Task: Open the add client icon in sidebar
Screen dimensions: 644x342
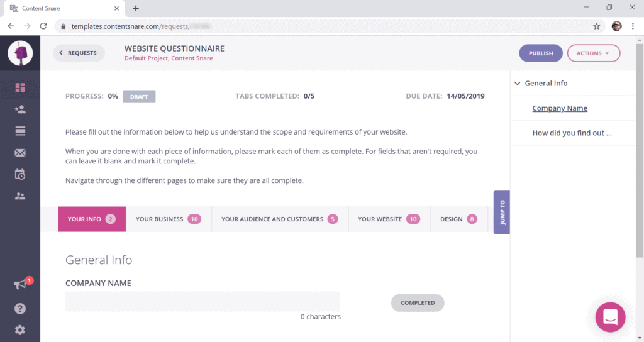Action: pyautogui.click(x=20, y=109)
